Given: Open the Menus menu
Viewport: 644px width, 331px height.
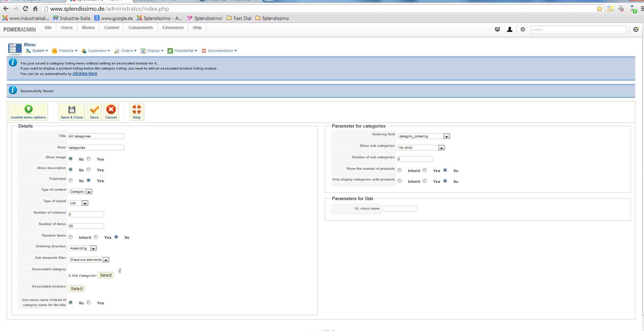Looking at the screenshot, I should pyautogui.click(x=88, y=28).
